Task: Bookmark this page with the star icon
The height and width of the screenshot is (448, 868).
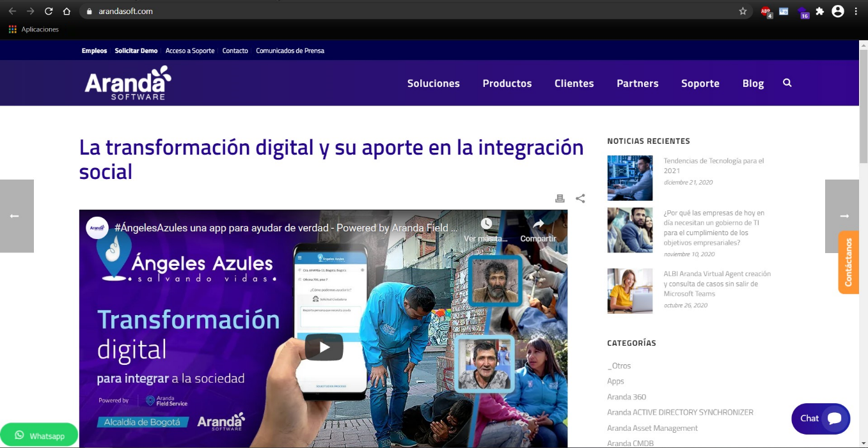Action: (743, 12)
